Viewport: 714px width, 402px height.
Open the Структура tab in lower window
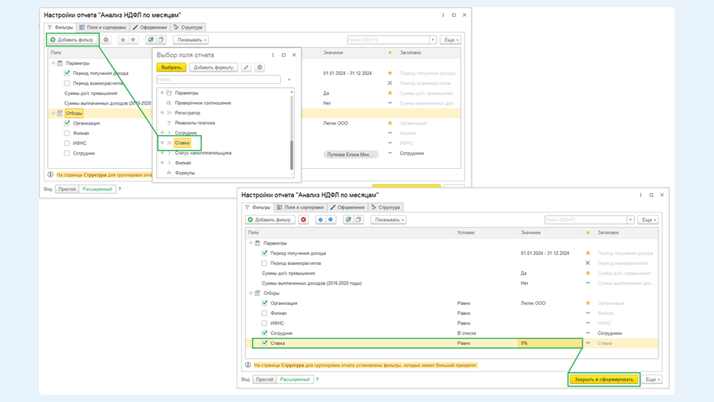(x=385, y=208)
